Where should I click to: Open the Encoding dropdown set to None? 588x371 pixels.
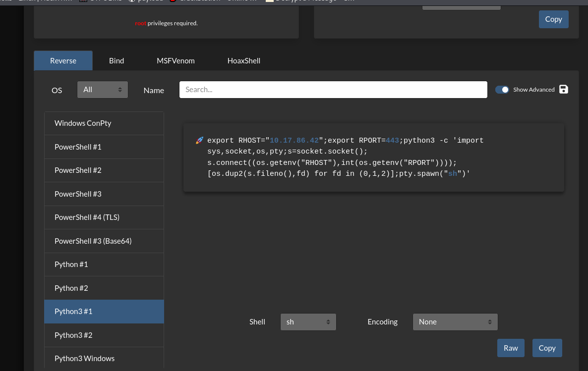point(455,322)
